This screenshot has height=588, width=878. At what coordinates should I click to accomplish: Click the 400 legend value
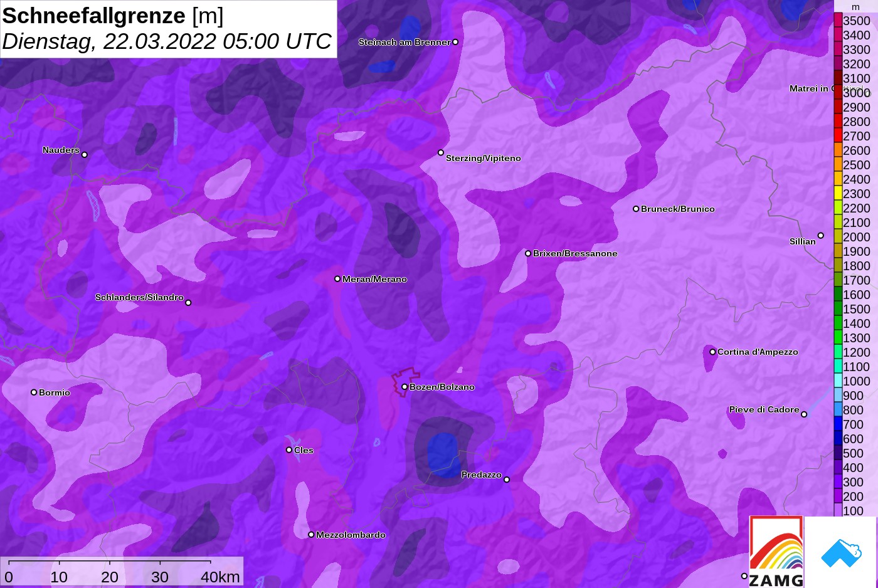click(x=853, y=468)
